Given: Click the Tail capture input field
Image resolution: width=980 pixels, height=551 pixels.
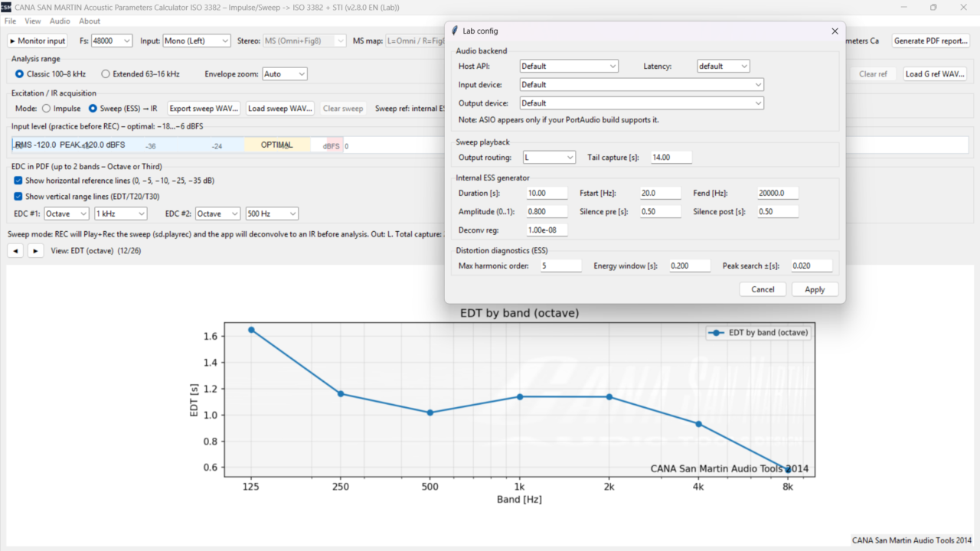Looking at the screenshot, I should (671, 158).
